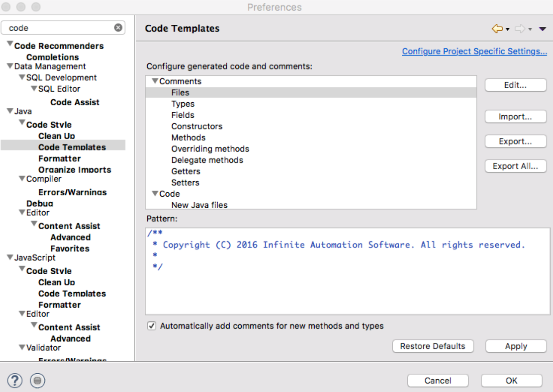Open Advanced under Java Content Assist
The height and width of the screenshot is (392, 553).
click(x=70, y=237)
